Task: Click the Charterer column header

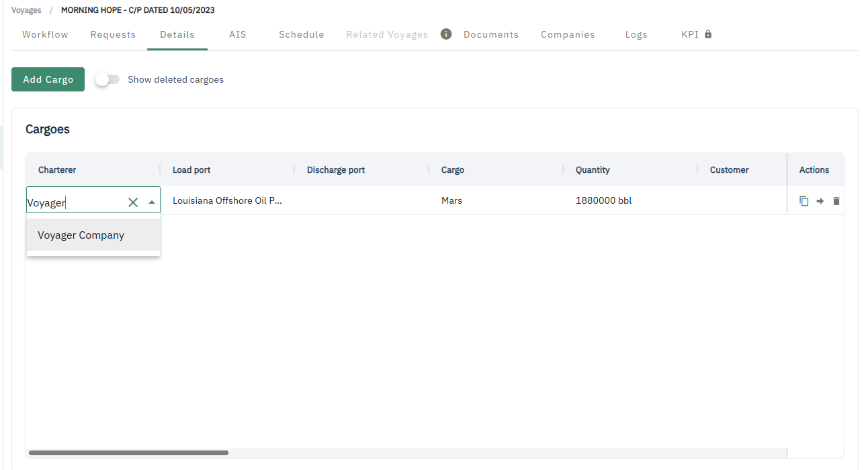Action: [x=93, y=170]
